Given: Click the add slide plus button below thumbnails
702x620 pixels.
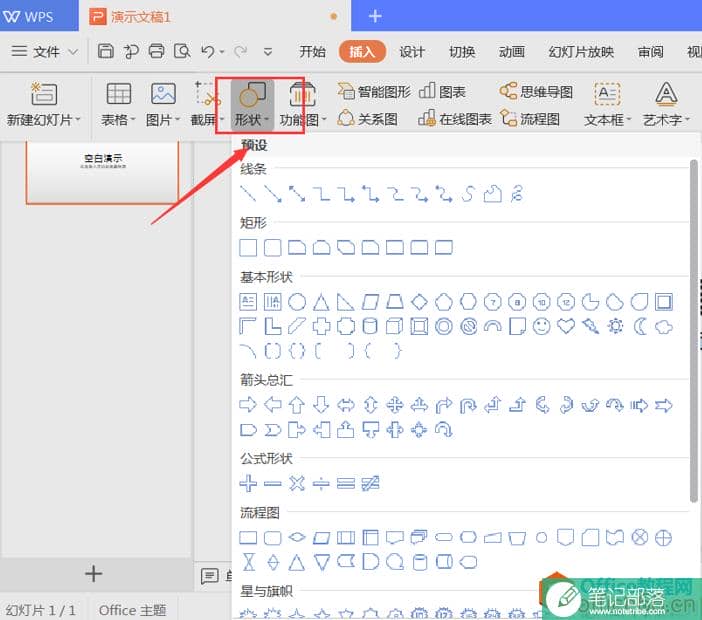Looking at the screenshot, I should 94,573.
